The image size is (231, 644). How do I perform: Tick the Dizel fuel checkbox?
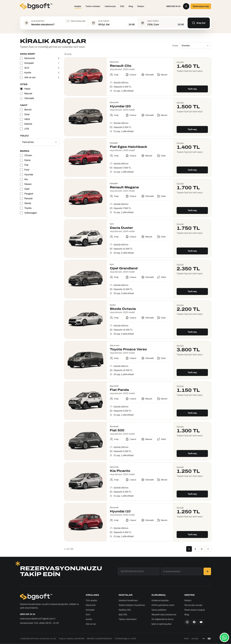(x=22, y=114)
